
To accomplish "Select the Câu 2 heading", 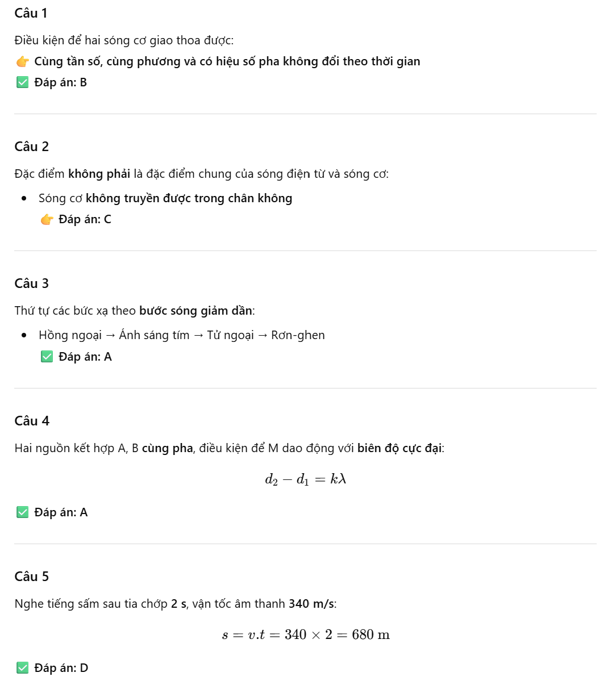I will [32, 147].
